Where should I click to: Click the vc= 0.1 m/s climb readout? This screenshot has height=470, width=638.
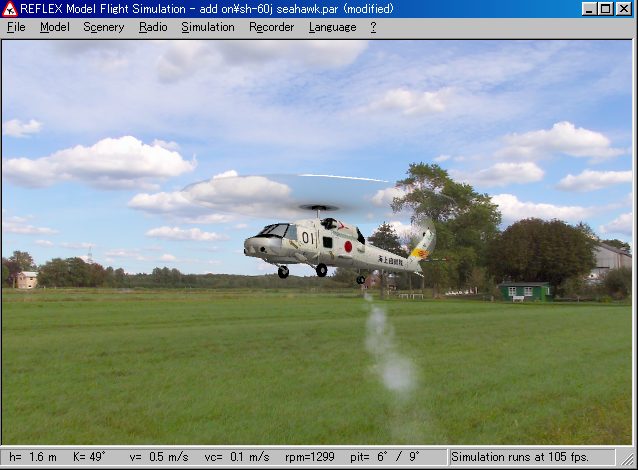[237, 457]
